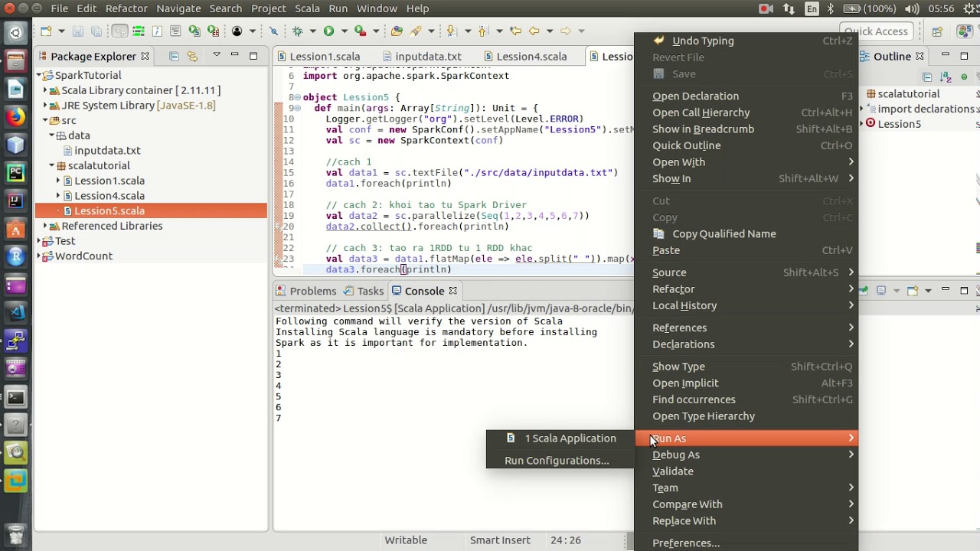The width and height of the screenshot is (980, 551).
Task: Click the Debug bug toolbar icon
Action: [298, 31]
